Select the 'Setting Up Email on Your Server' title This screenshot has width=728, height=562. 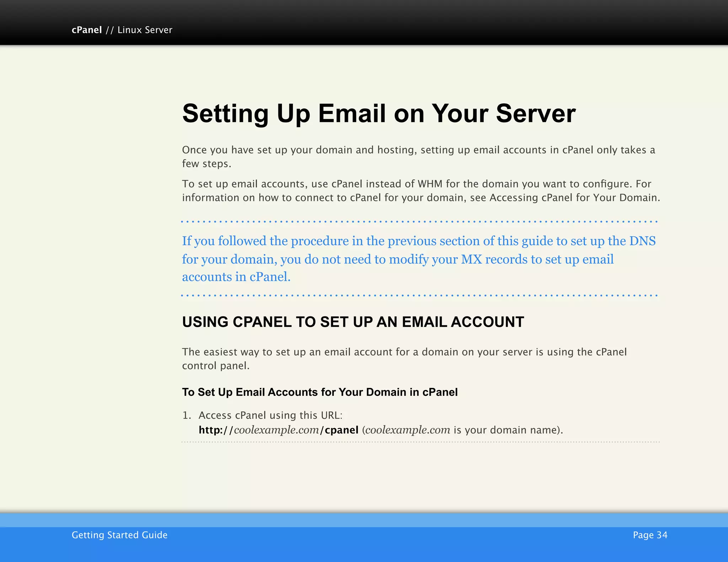pyautogui.click(x=379, y=114)
